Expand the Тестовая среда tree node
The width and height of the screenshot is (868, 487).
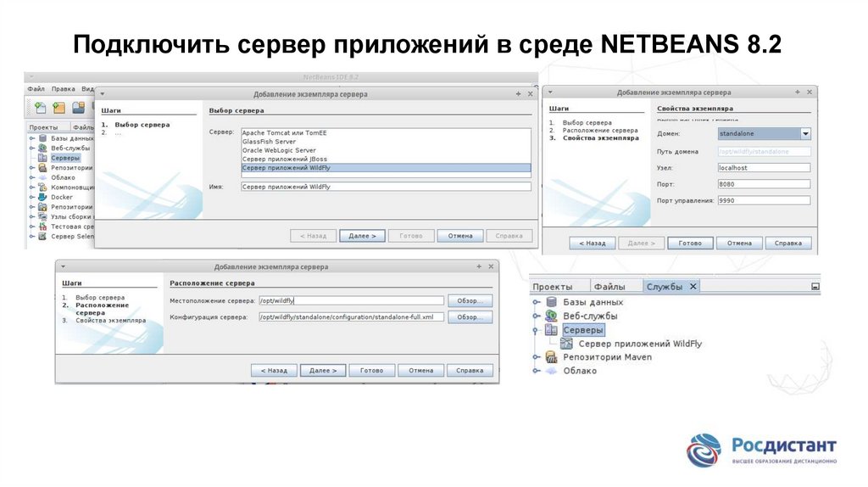[32, 226]
